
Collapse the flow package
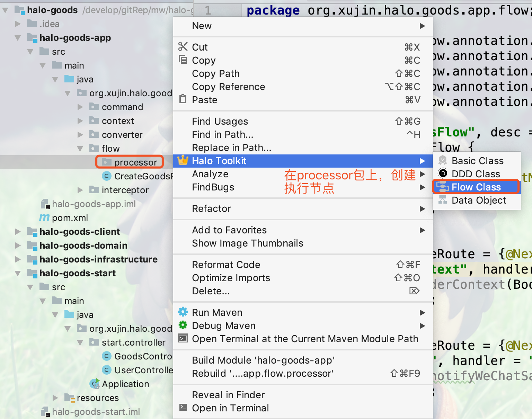pyautogui.click(x=80, y=149)
